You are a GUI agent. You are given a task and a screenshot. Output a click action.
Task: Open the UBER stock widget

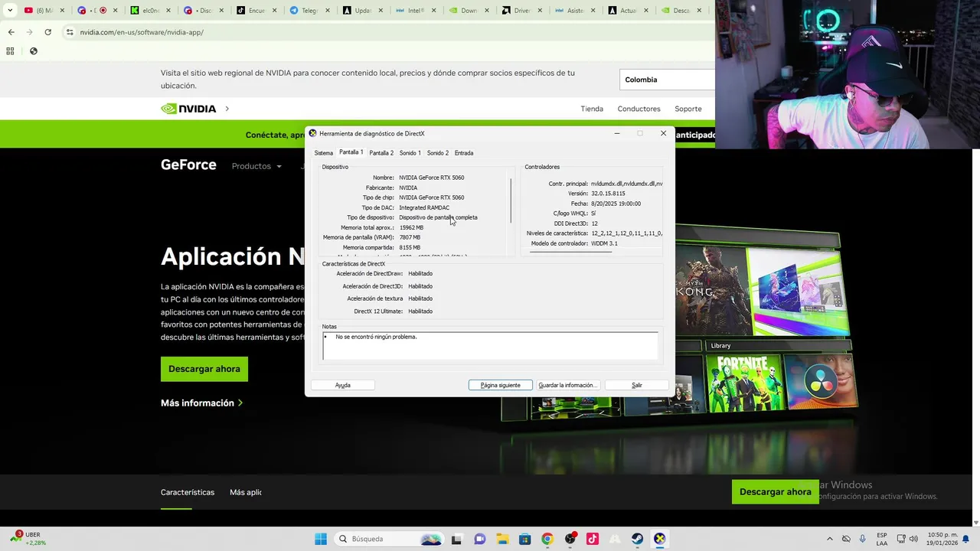pos(29,539)
